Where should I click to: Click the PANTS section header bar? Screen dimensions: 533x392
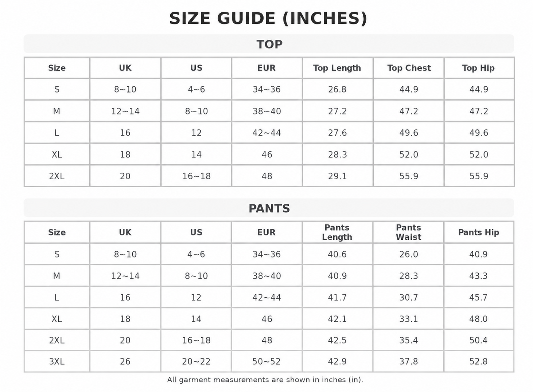coord(269,208)
